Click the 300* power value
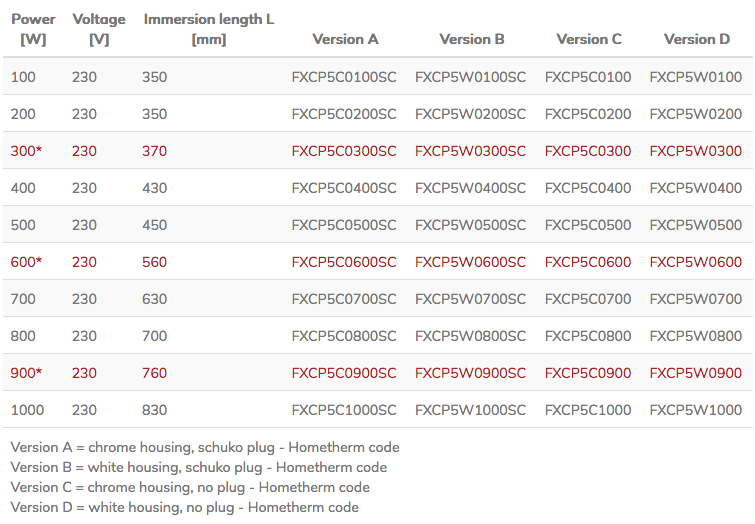 pos(27,151)
